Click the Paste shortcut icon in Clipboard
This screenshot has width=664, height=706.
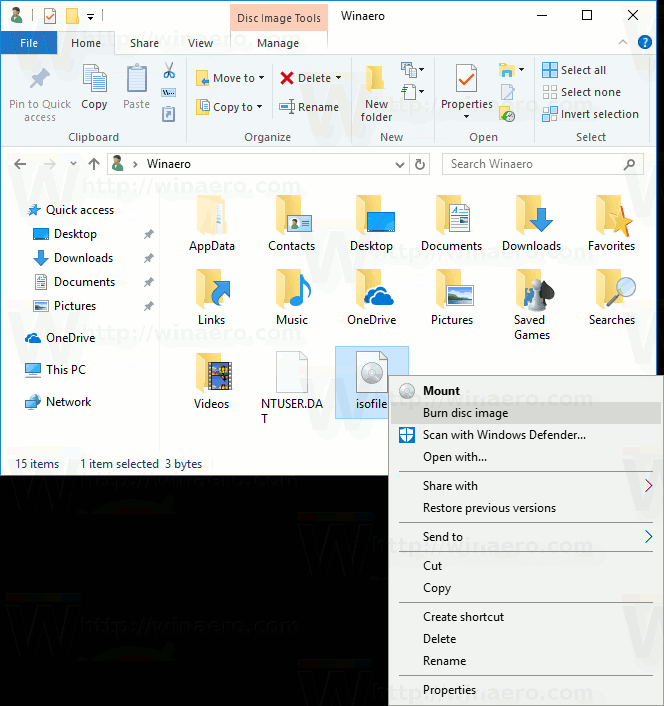coord(169,114)
